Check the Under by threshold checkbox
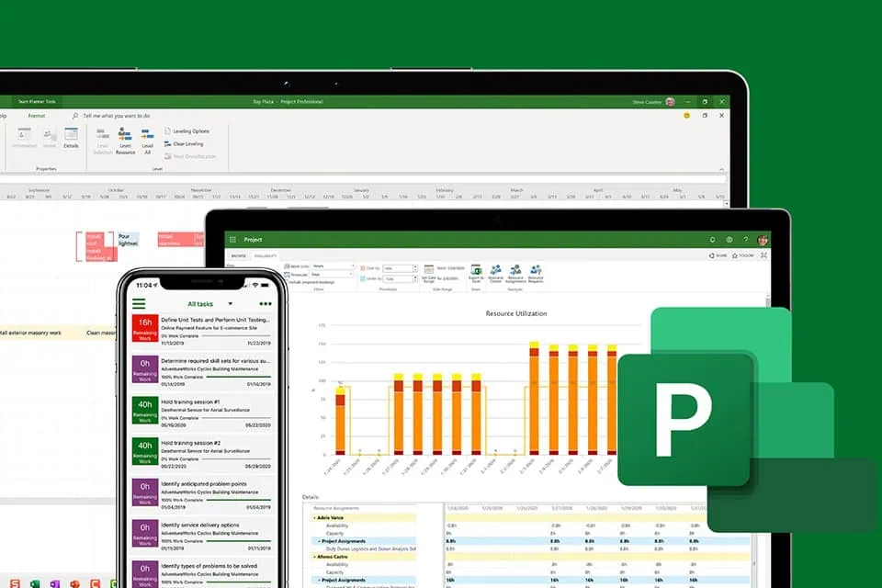 click(x=362, y=277)
